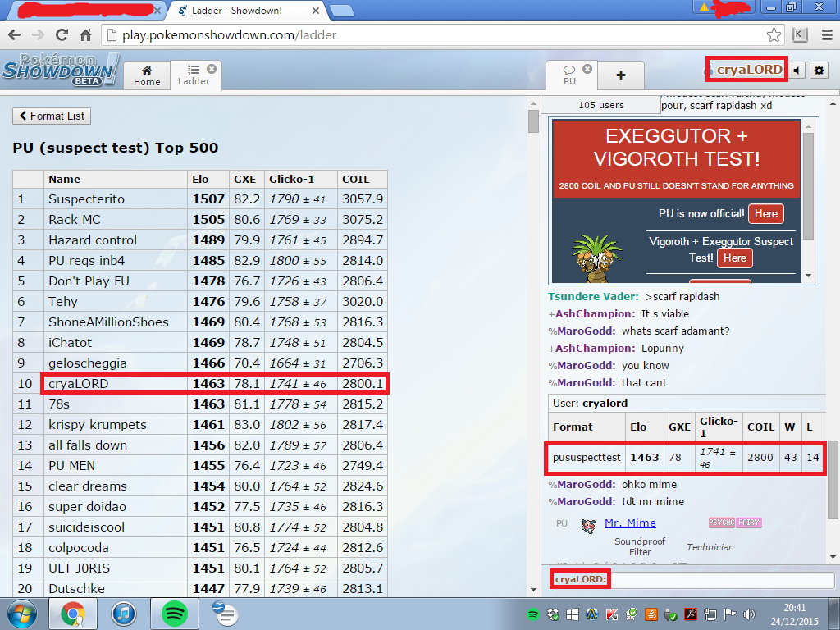Open iTunes from the taskbar
This screenshot has width=840, height=630.
(x=124, y=613)
